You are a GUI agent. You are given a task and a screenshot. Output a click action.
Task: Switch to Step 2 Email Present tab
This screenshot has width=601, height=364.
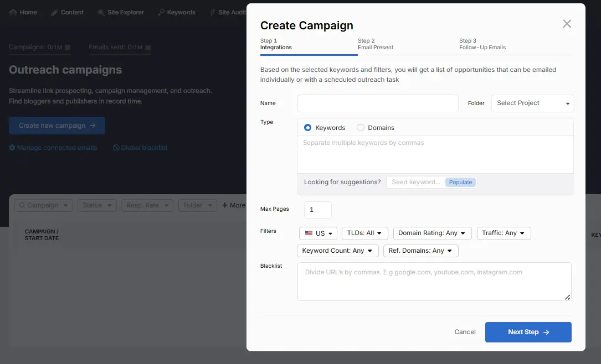(x=376, y=44)
